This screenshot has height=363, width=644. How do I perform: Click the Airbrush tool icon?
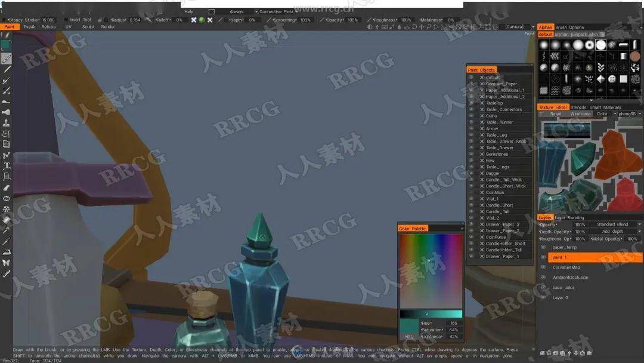(x=7, y=112)
